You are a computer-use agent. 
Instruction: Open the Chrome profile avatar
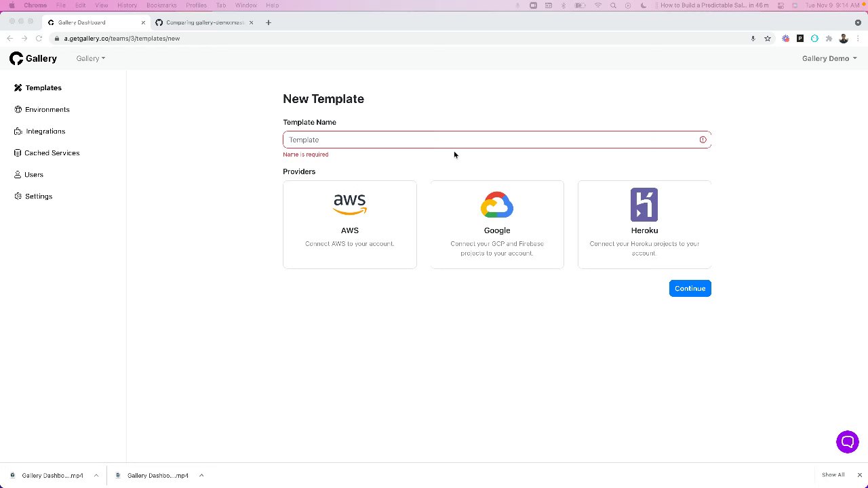(844, 39)
